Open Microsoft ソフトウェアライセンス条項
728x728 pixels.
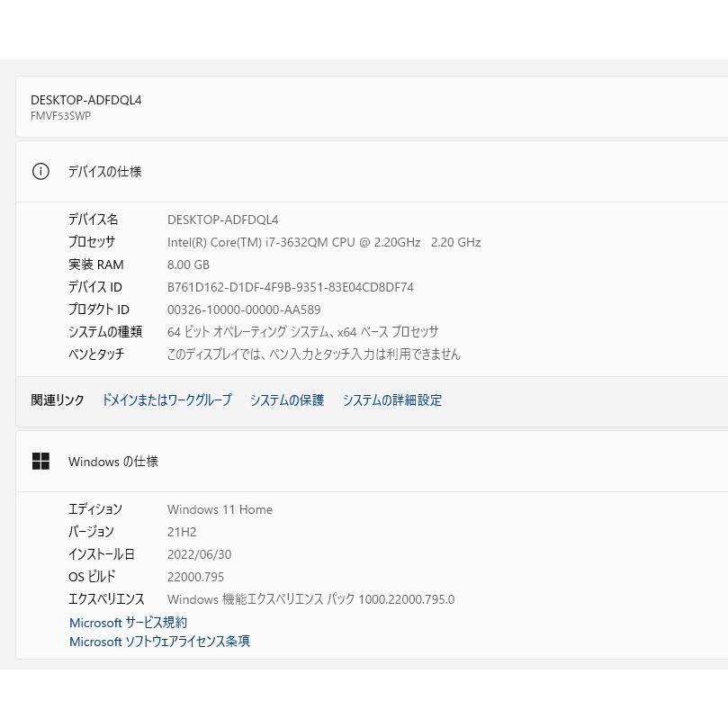[x=159, y=642]
